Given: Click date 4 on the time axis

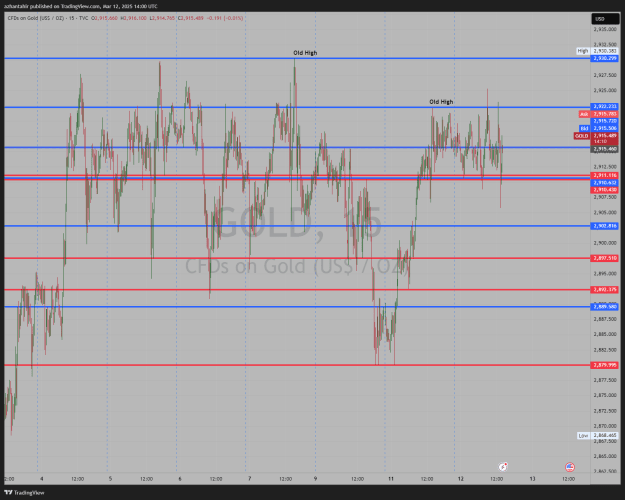Looking at the screenshot, I should pos(41,478).
